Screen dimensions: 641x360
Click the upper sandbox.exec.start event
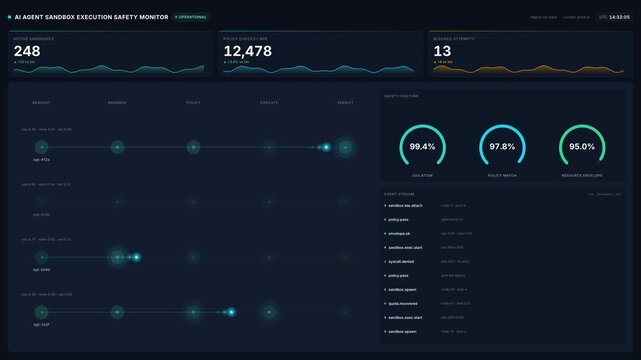[502, 248]
